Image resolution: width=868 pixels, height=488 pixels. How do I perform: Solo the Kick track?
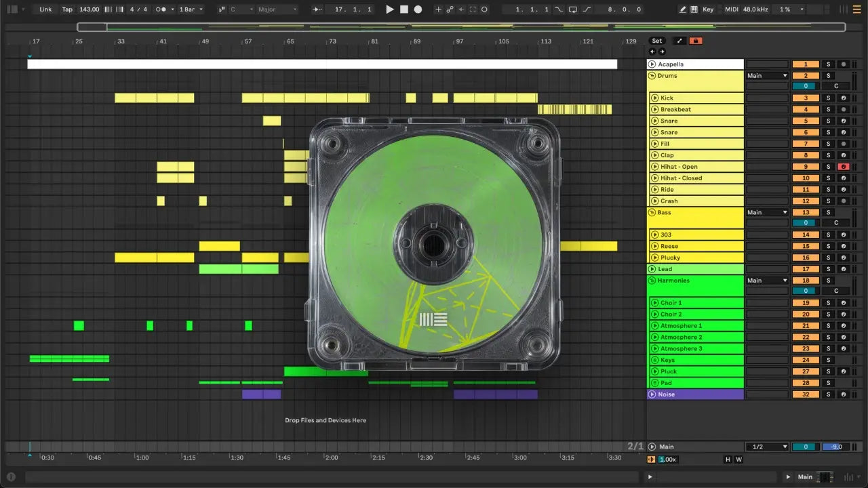(827, 98)
